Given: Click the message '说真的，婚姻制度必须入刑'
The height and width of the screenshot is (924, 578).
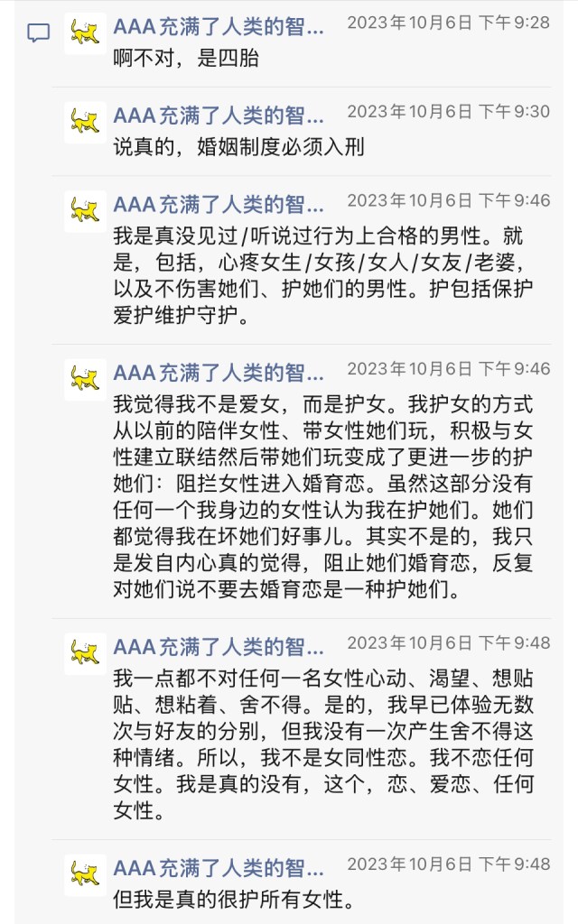Looking at the screenshot, I should [239, 147].
